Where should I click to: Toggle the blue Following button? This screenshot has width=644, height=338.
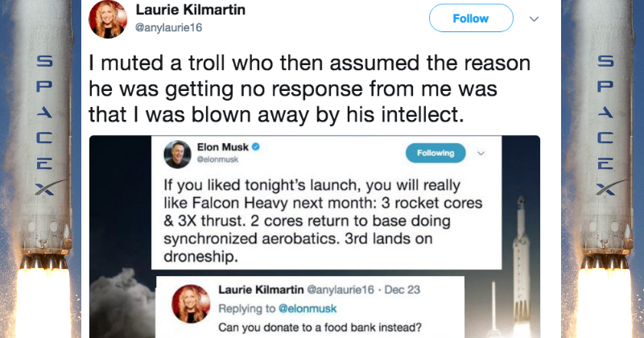point(436,153)
